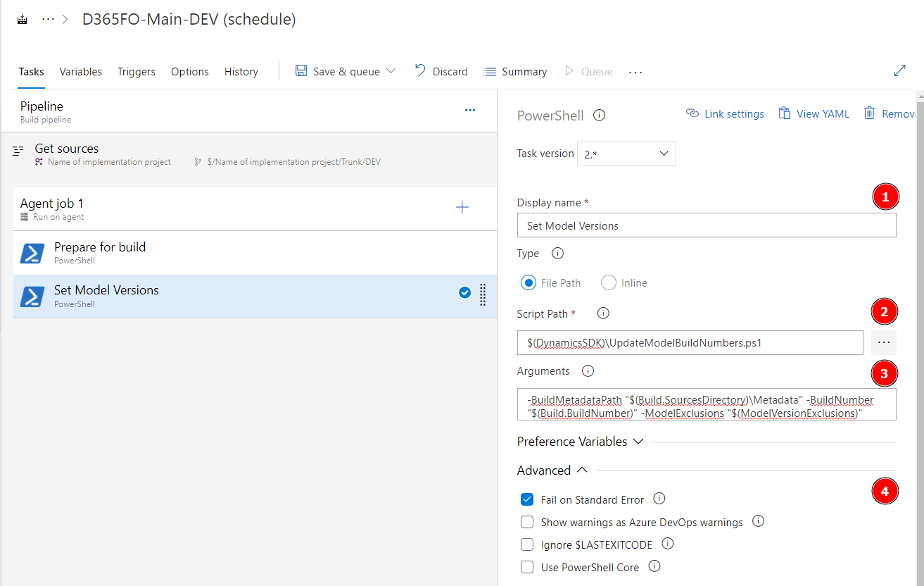The width and height of the screenshot is (924, 586).
Task: Click the View YAML link
Action: pyautogui.click(x=814, y=114)
